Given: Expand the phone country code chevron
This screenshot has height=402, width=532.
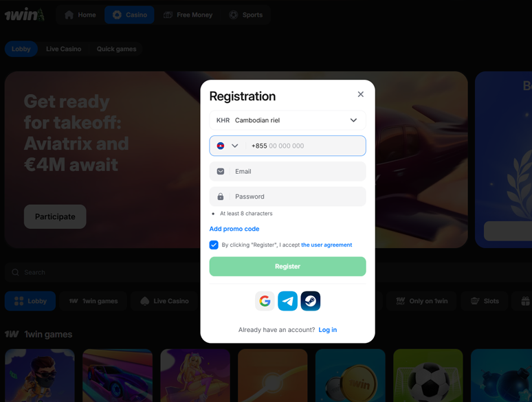Looking at the screenshot, I should tap(235, 146).
